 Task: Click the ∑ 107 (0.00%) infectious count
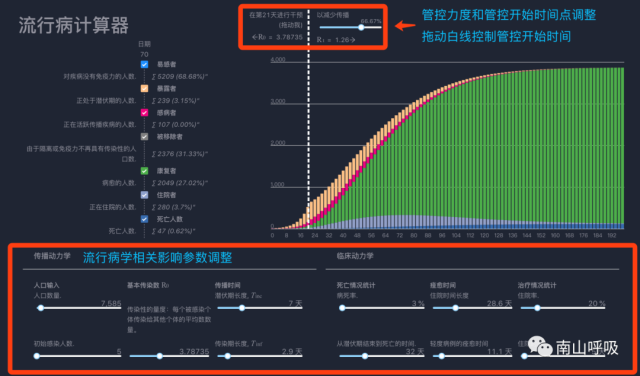(175, 125)
